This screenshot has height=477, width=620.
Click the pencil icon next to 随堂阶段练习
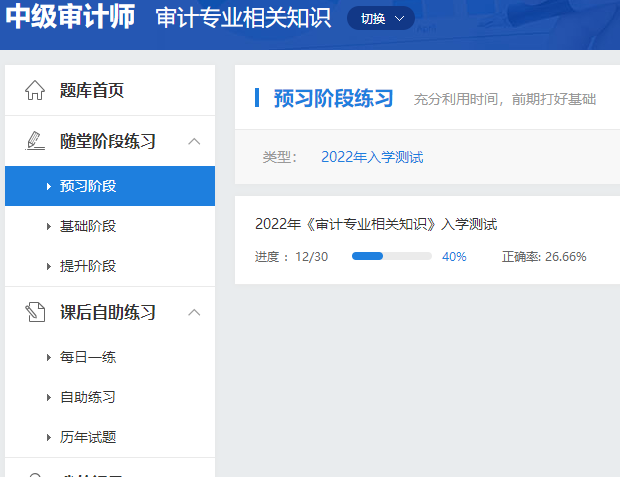point(35,141)
